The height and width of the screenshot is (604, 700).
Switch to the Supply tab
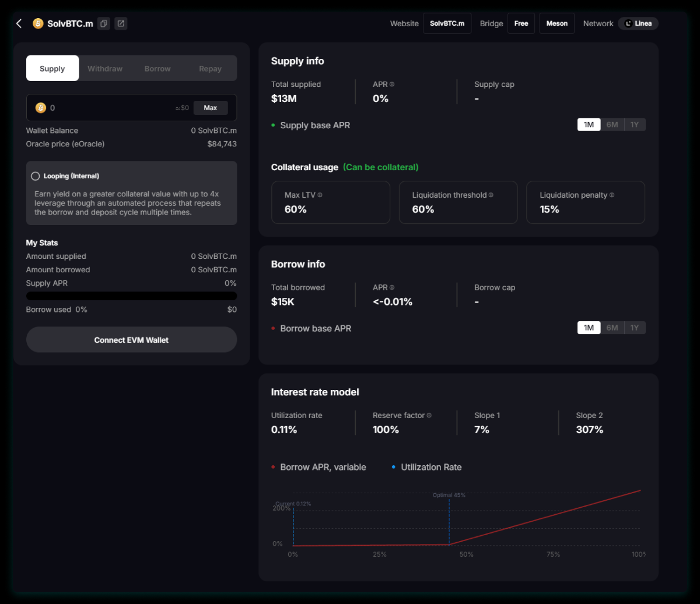(x=52, y=68)
